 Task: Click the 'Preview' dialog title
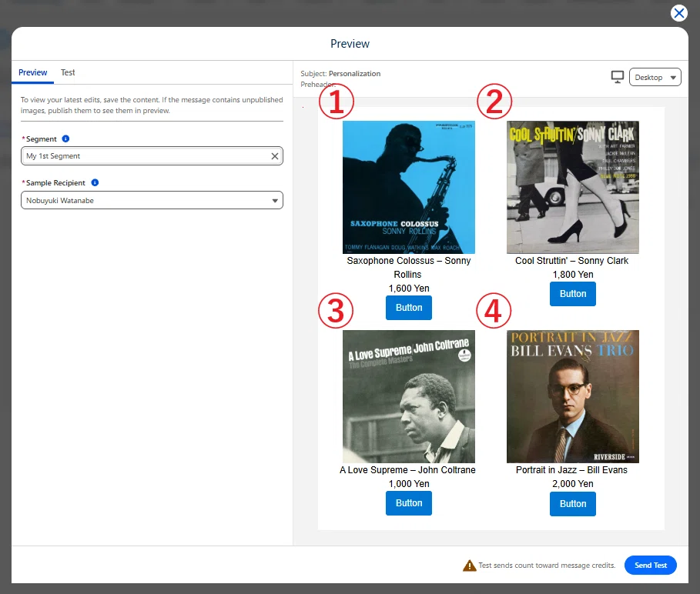click(x=350, y=44)
